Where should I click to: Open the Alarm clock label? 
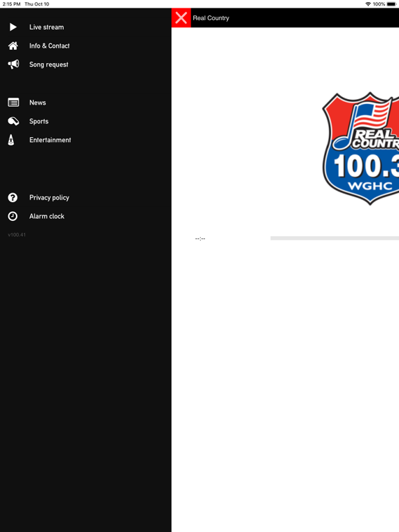47,216
